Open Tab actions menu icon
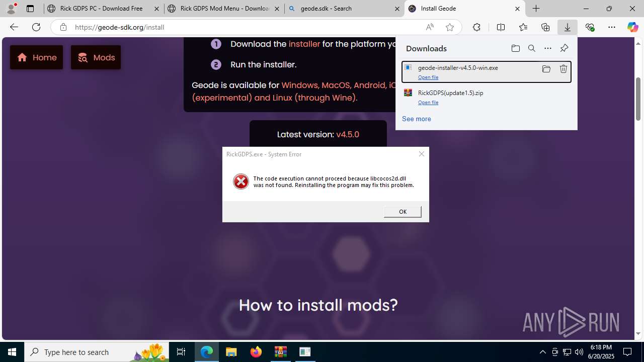 (x=30, y=9)
